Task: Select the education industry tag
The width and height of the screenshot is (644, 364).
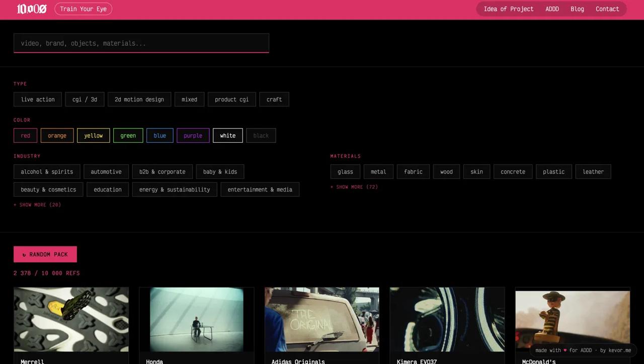Action: point(108,190)
